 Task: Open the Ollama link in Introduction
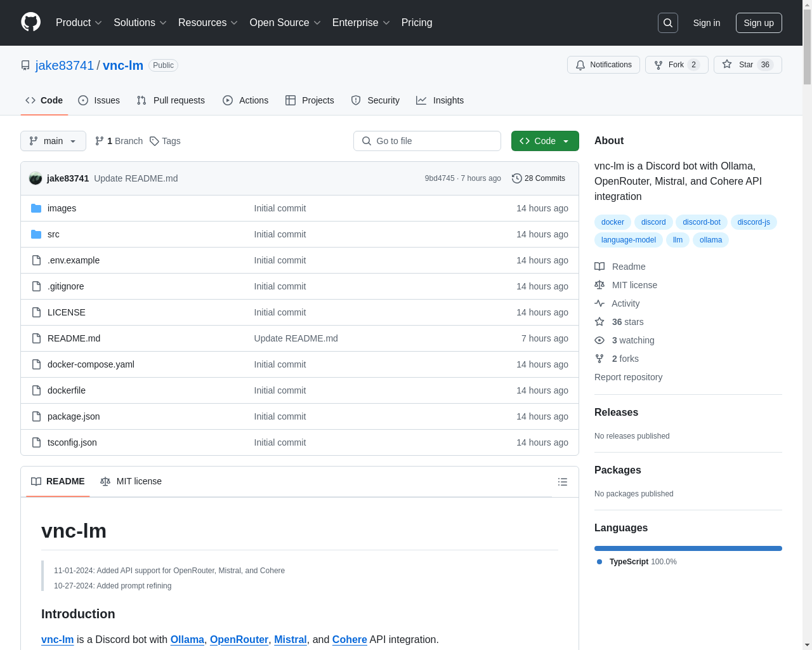coord(187,640)
